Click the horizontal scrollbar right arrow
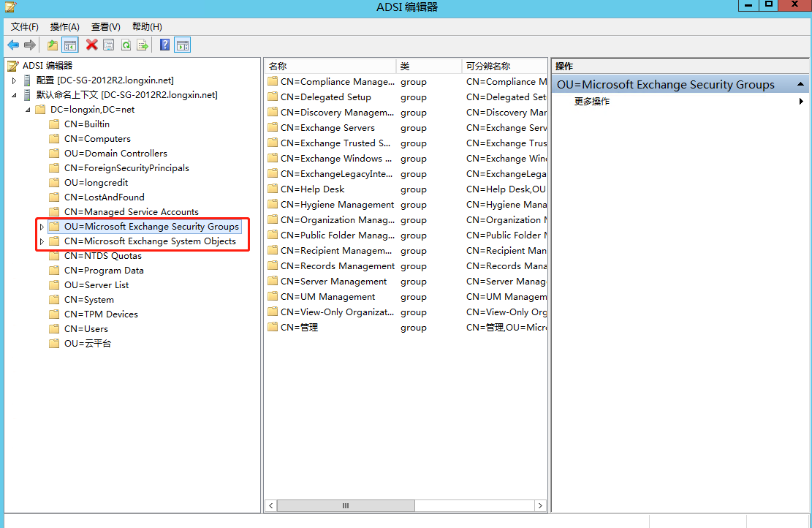812x528 pixels. (540, 505)
